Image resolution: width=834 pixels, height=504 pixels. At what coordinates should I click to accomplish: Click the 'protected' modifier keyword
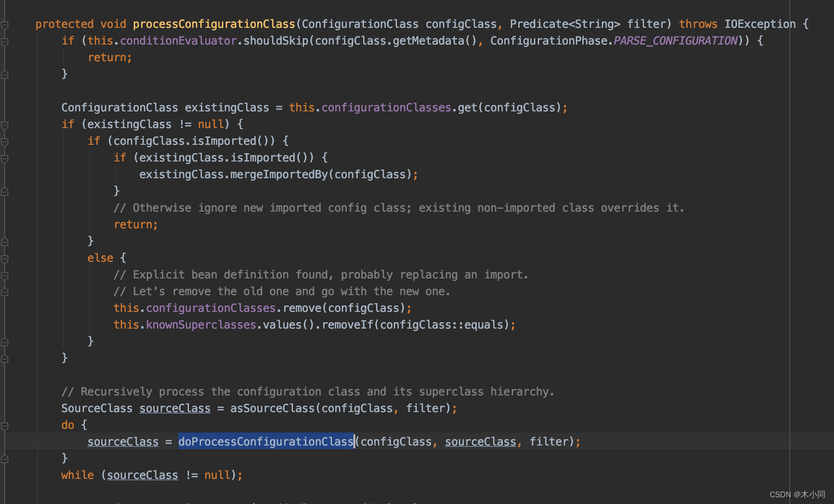(64, 24)
